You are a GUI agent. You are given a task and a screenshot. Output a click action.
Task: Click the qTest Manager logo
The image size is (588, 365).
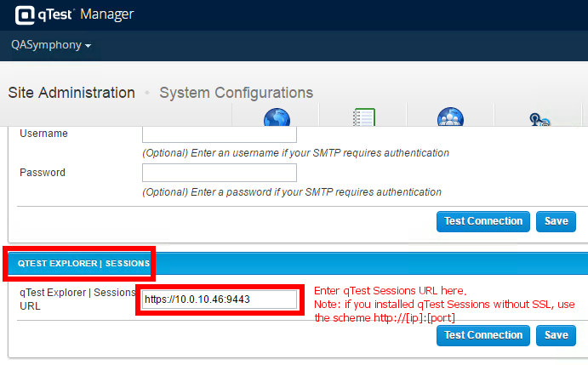click(x=74, y=14)
